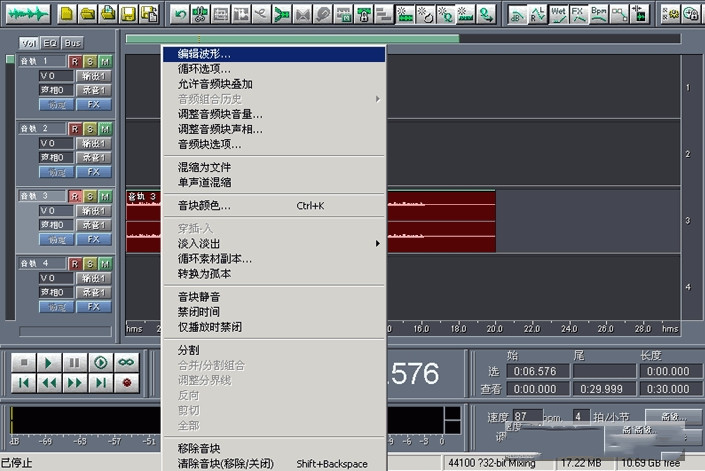This screenshot has height=471, width=705.
Task: Solo track 3 using S button
Action: tap(90, 196)
